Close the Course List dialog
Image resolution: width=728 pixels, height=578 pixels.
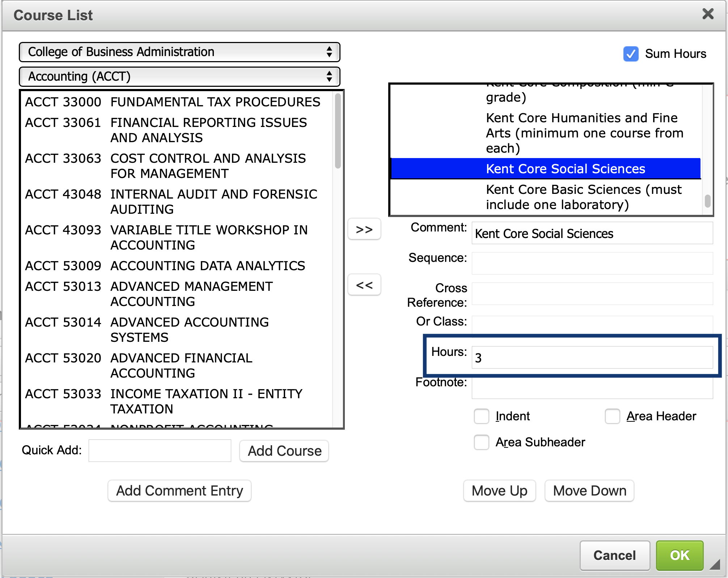point(708,14)
